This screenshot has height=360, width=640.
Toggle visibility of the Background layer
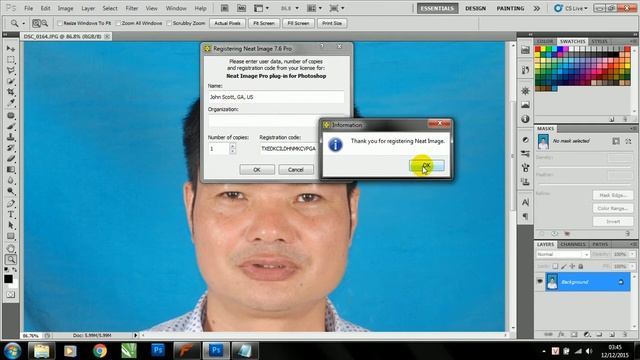coord(540,282)
